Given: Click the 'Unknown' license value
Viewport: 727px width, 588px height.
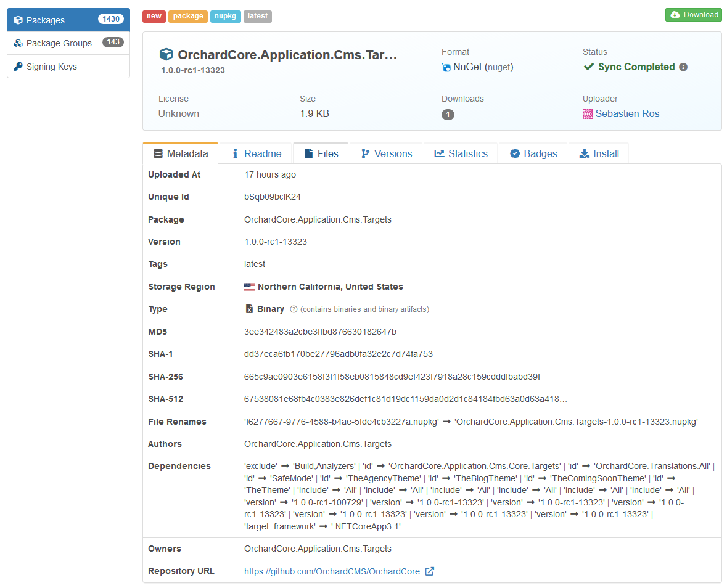Looking at the screenshot, I should click(178, 114).
